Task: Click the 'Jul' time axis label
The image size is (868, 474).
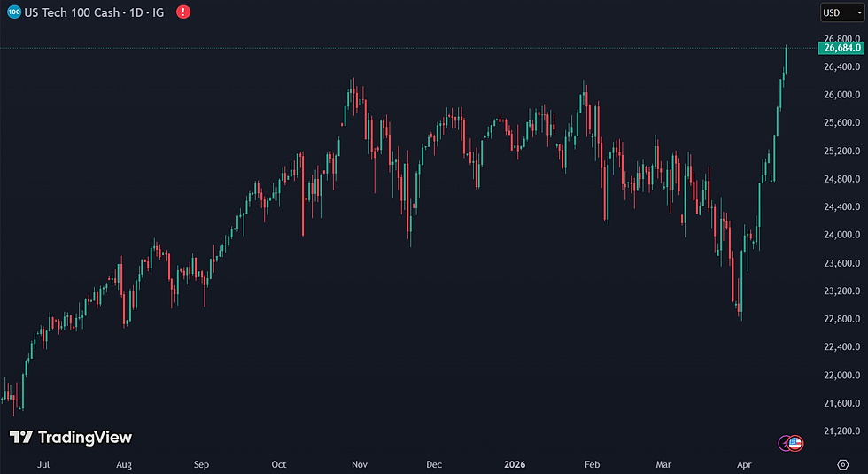Action: click(x=43, y=464)
